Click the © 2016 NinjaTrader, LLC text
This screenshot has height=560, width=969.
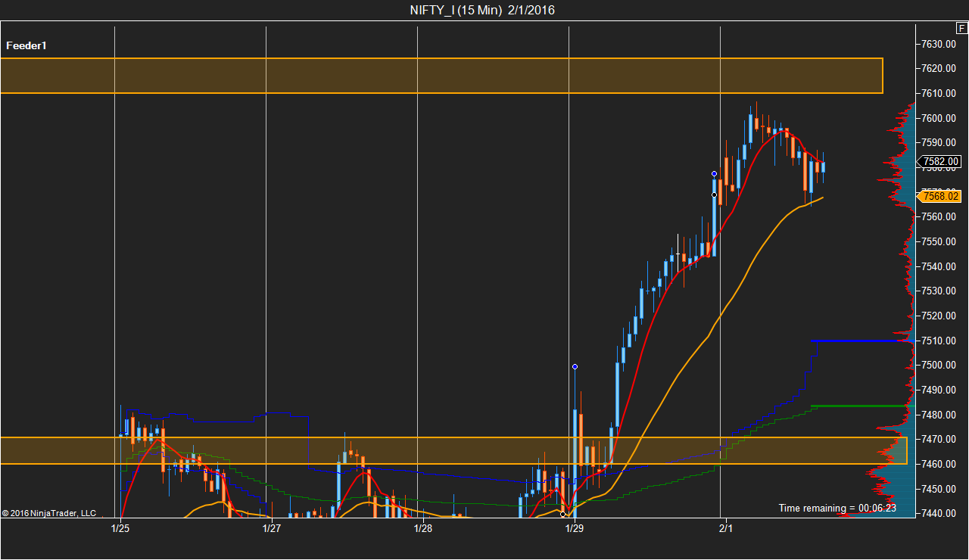coord(49,513)
